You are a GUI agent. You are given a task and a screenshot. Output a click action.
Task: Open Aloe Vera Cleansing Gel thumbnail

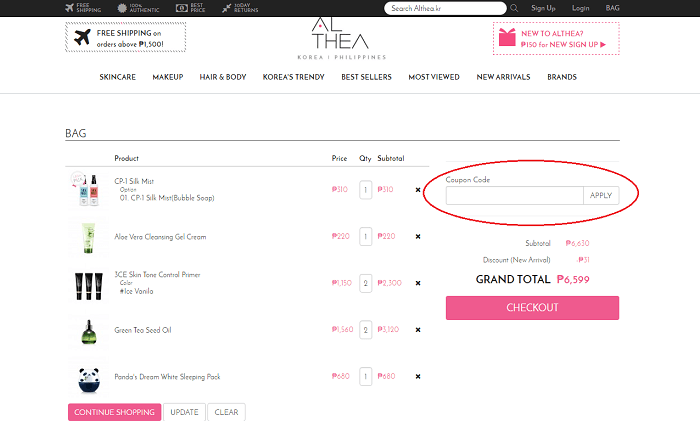coord(88,237)
